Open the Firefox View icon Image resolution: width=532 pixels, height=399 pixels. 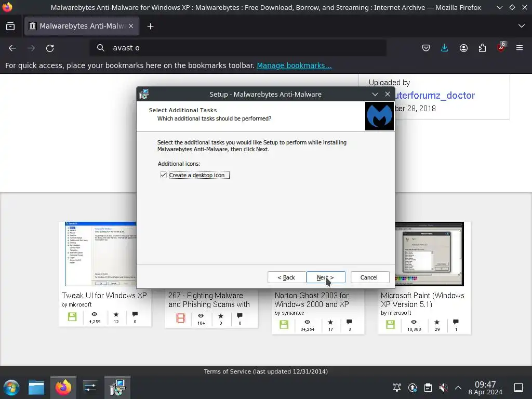pyautogui.click(x=10, y=26)
